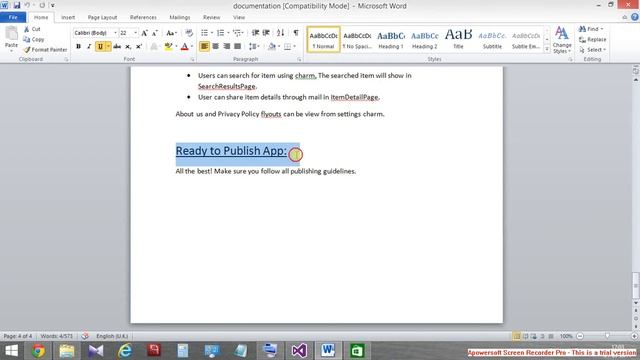Screen dimensions: 640x360
Task: Click the Replace button in Editing group
Action: (593, 39)
